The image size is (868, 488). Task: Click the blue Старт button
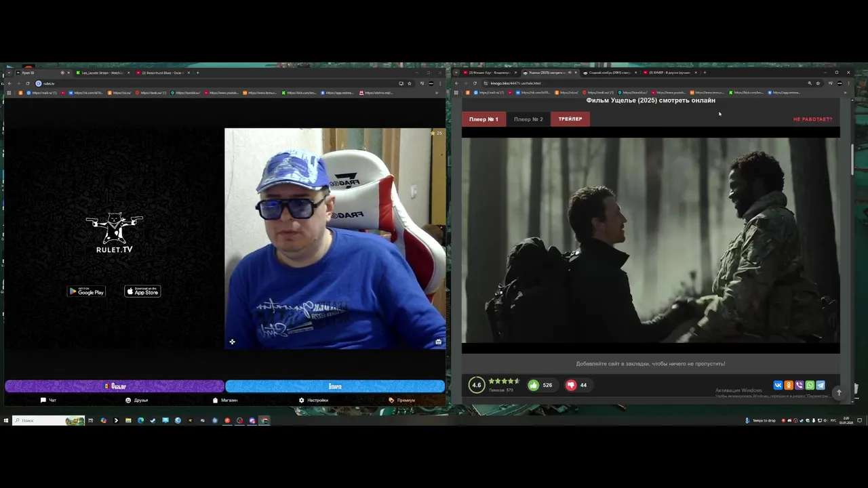click(x=335, y=386)
